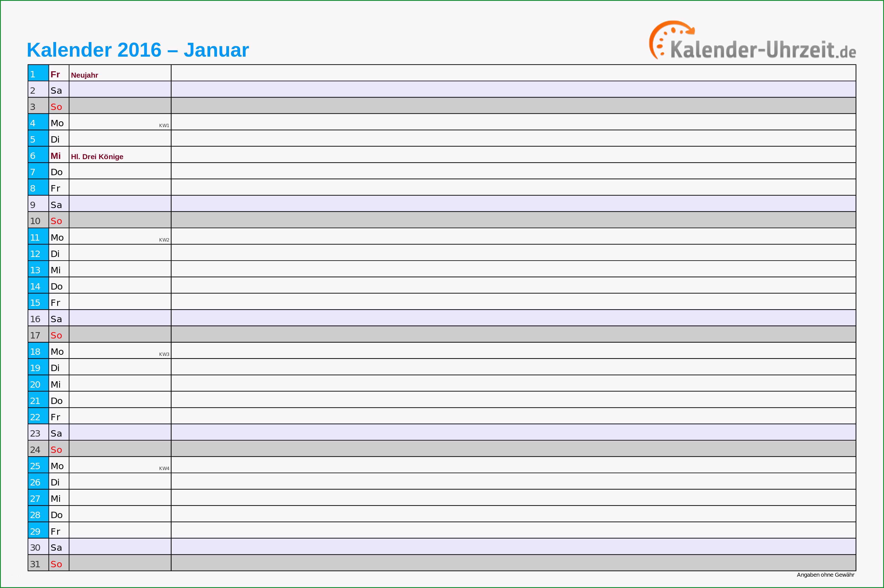
Task: Click the red 'Fr' on day 1
Action: click(55, 74)
